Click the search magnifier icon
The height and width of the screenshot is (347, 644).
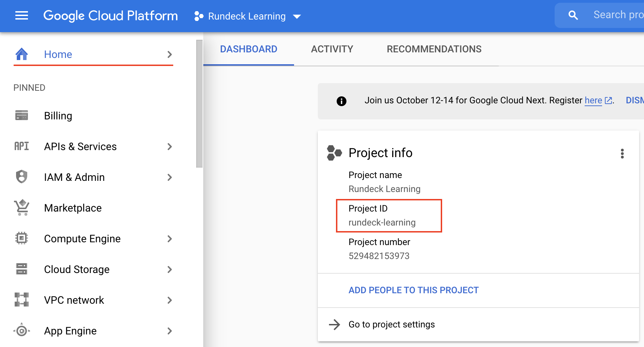(573, 15)
